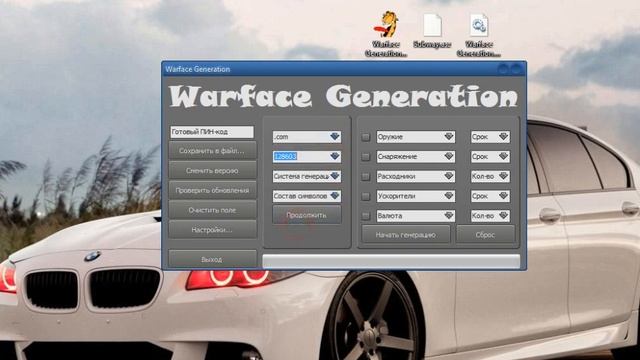Screen dimensions: 640x360
Task: Click the generation progress bar at bottom
Action: (x=391, y=261)
